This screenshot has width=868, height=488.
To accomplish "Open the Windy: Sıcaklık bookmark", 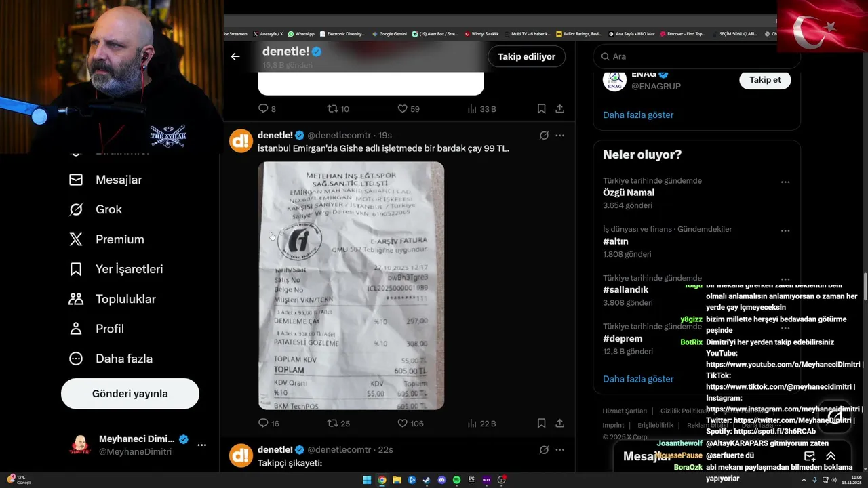I will coord(481,33).
